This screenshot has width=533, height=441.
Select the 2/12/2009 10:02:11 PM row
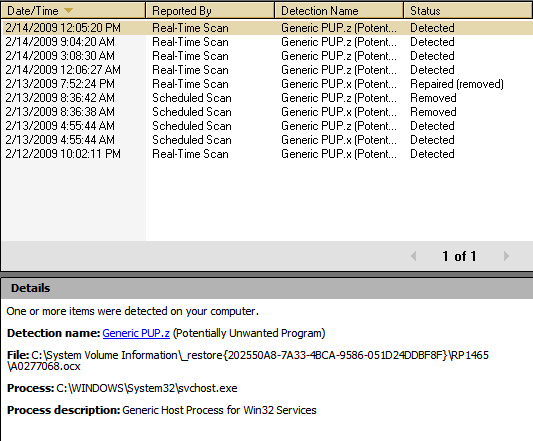pos(267,154)
